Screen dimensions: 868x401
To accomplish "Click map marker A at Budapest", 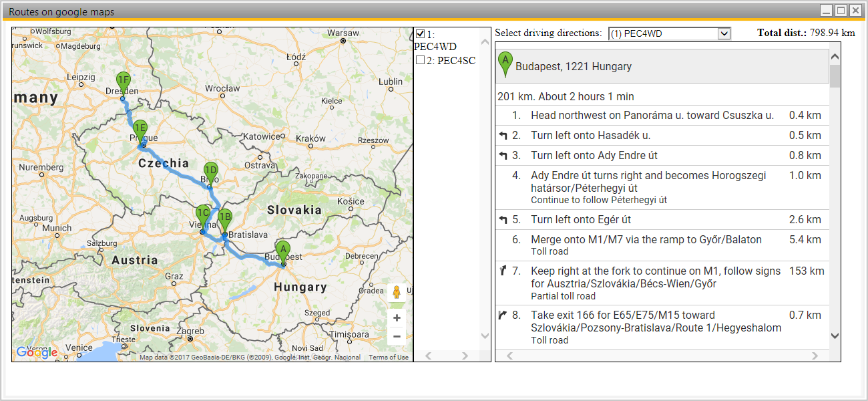I will coord(283,250).
